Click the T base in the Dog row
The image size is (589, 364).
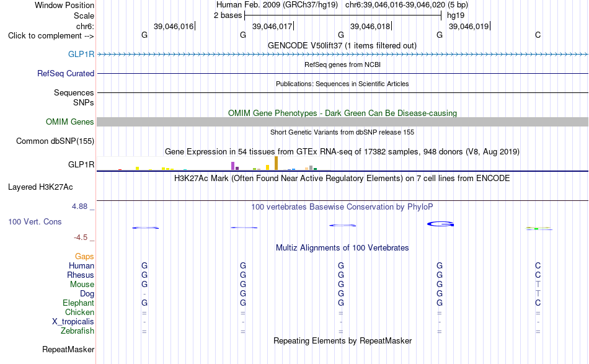pos(538,294)
